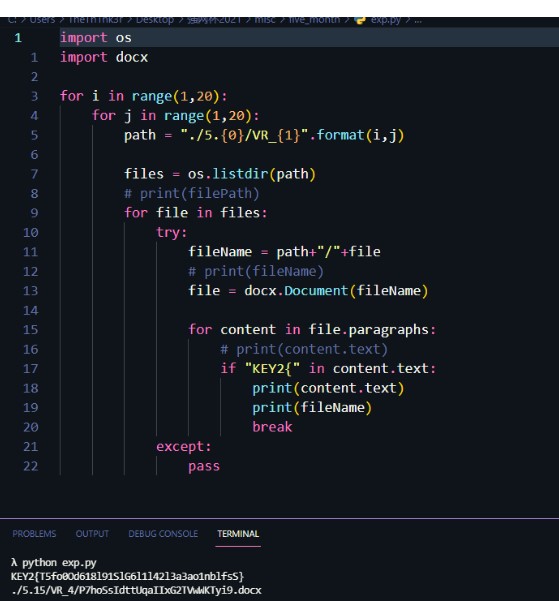Image resolution: width=559 pixels, height=601 pixels.
Task: Expand the breadcrumb ellipsis after exp.py
Action: pyautogui.click(x=418, y=20)
